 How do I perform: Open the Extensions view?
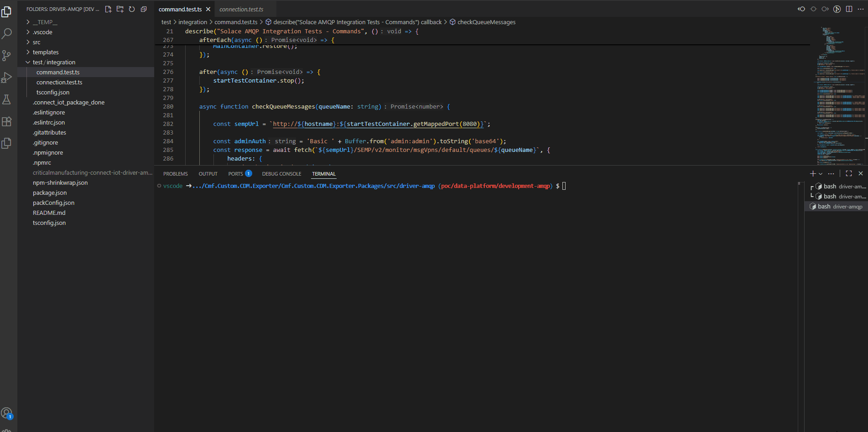pos(7,121)
